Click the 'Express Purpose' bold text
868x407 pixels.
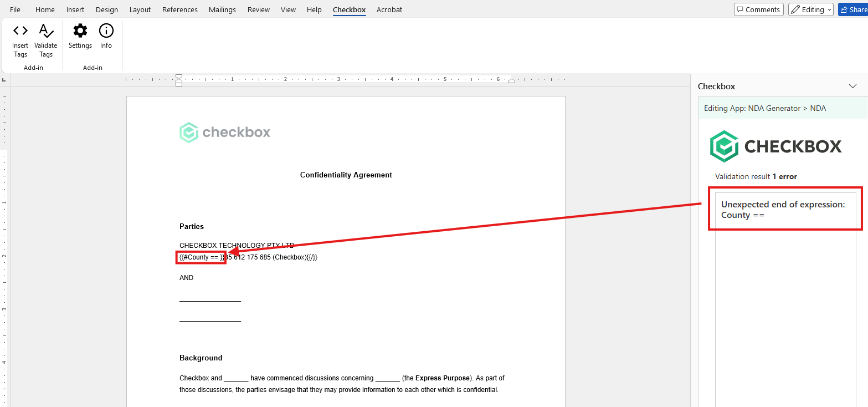443,378
